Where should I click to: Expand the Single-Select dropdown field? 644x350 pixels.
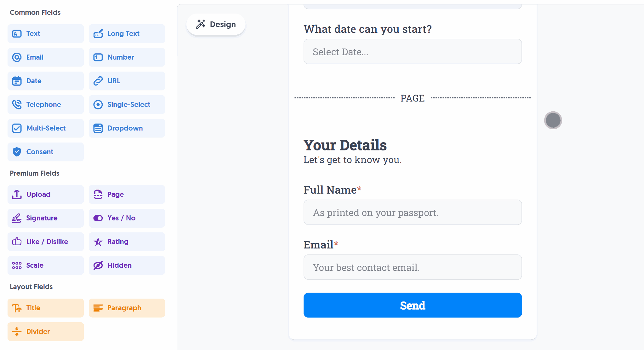pos(127,104)
